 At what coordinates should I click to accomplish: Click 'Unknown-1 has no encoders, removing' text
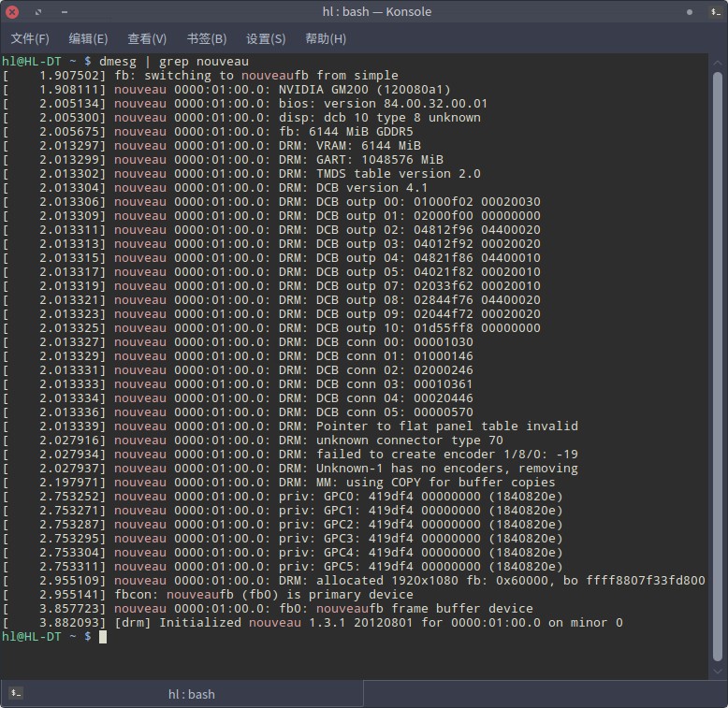tap(447, 469)
